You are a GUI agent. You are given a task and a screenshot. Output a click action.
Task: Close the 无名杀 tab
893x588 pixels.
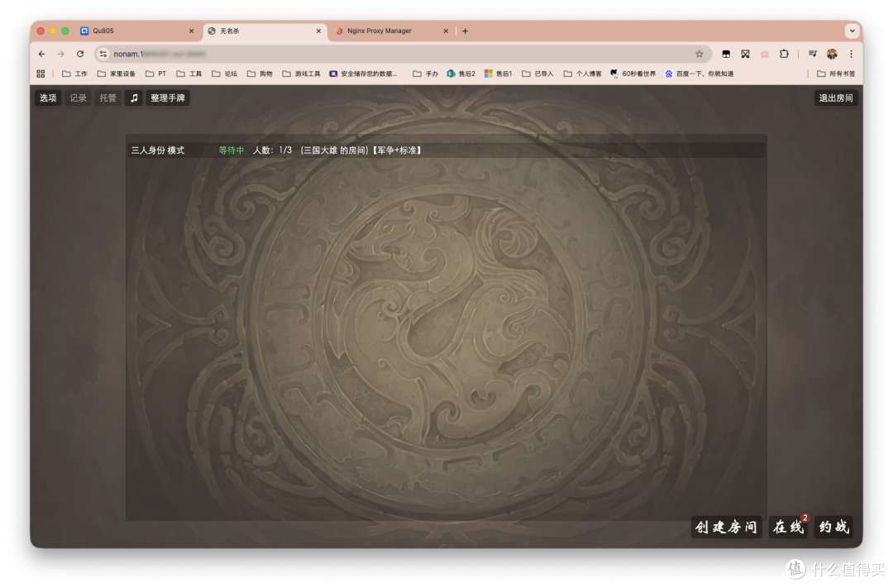pyautogui.click(x=319, y=31)
